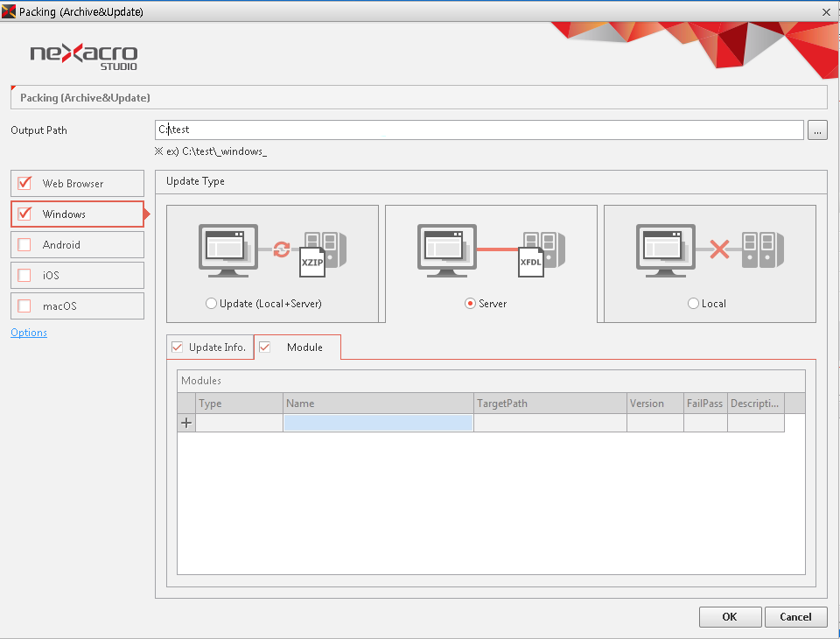Click the Name cell in modules grid

[378, 423]
